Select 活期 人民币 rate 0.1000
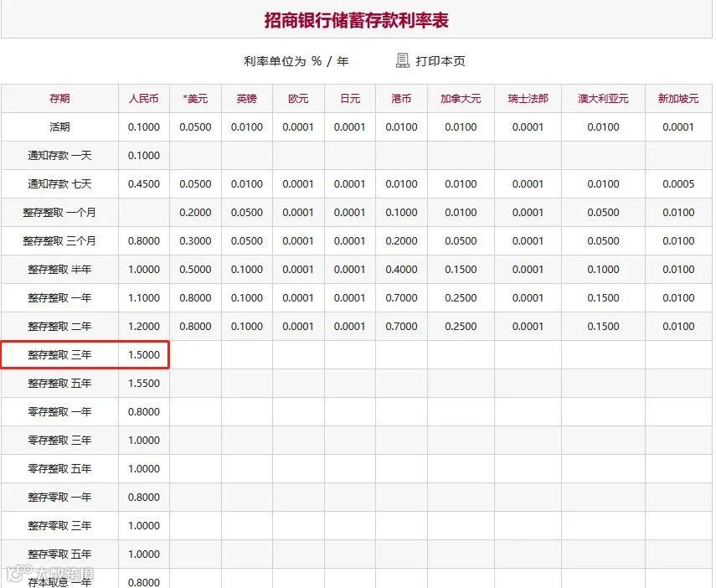This screenshot has width=716, height=588. [144, 127]
